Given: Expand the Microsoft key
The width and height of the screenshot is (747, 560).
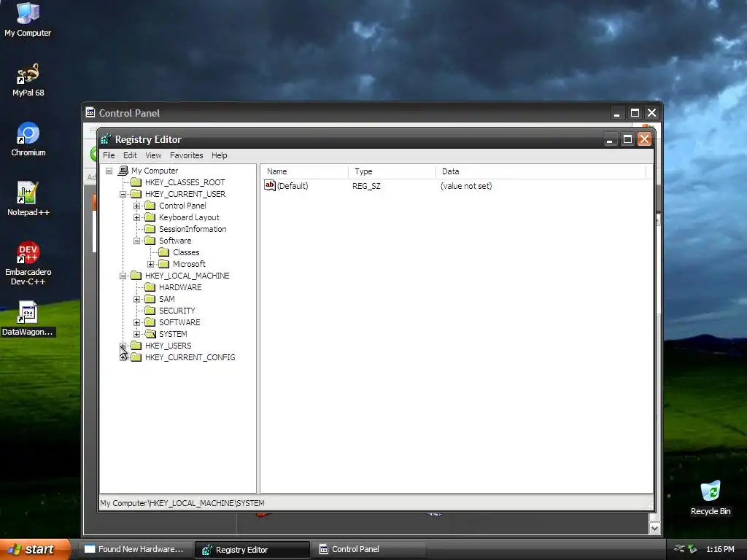Looking at the screenshot, I should [x=150, y=264].
